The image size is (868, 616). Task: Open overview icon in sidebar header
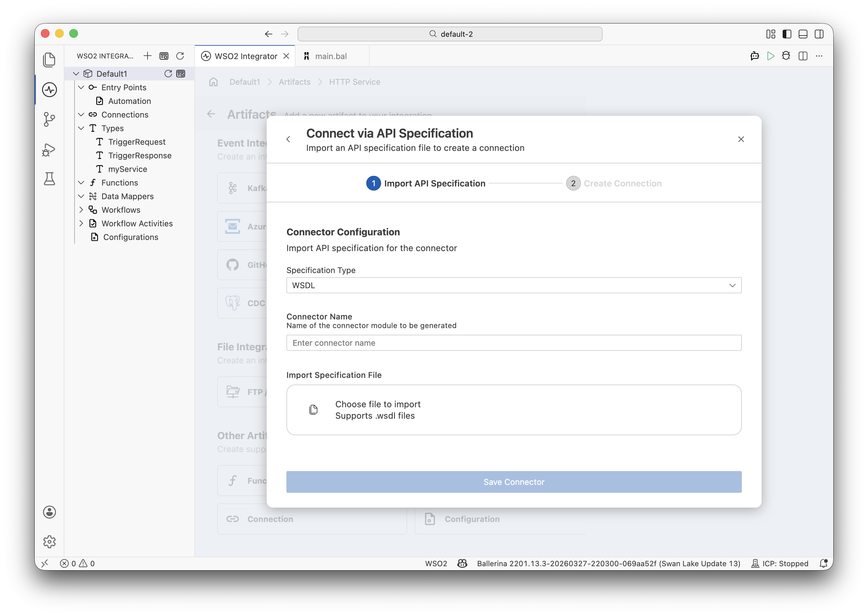(164, 56)
